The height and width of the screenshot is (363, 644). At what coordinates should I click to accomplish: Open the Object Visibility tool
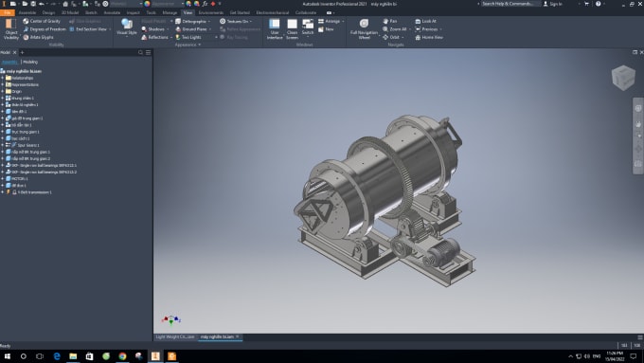coord(11,28)
